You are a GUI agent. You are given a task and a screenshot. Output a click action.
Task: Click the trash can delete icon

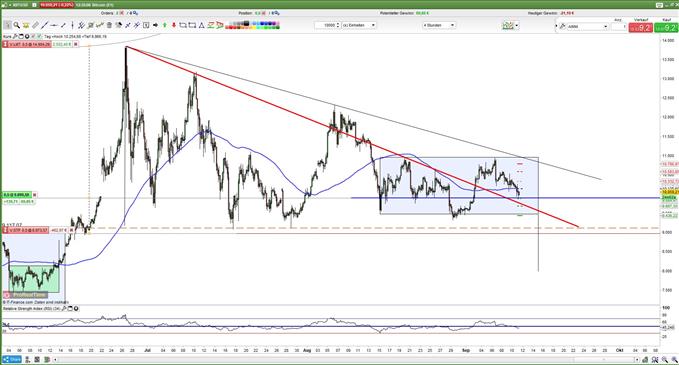point(109,25)
